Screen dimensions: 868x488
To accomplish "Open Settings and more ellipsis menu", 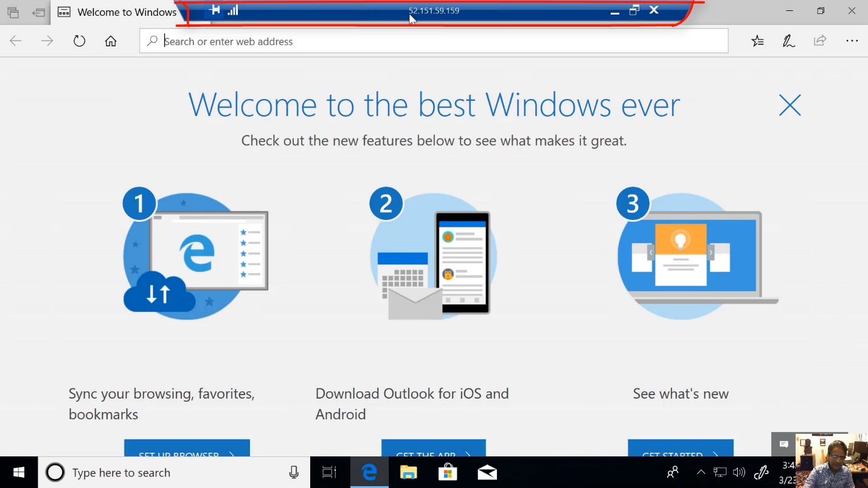I will [x=852, y=41].
